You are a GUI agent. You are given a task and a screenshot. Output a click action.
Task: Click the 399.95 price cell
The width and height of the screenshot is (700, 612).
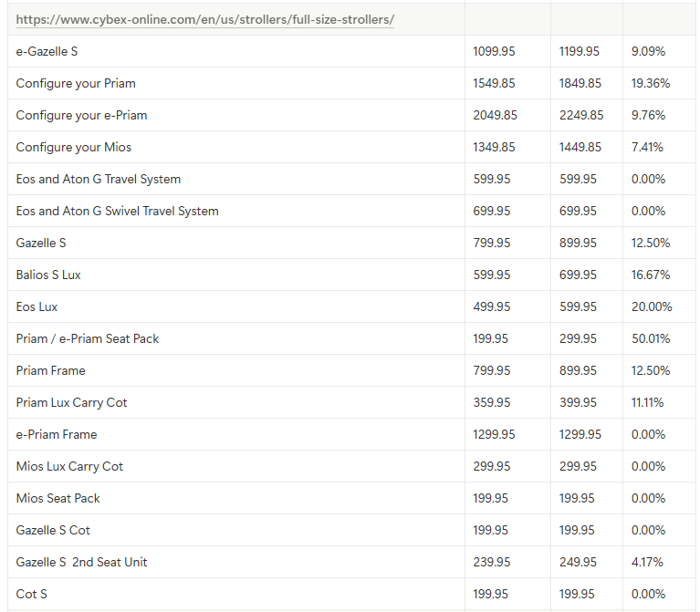point(587,402)
